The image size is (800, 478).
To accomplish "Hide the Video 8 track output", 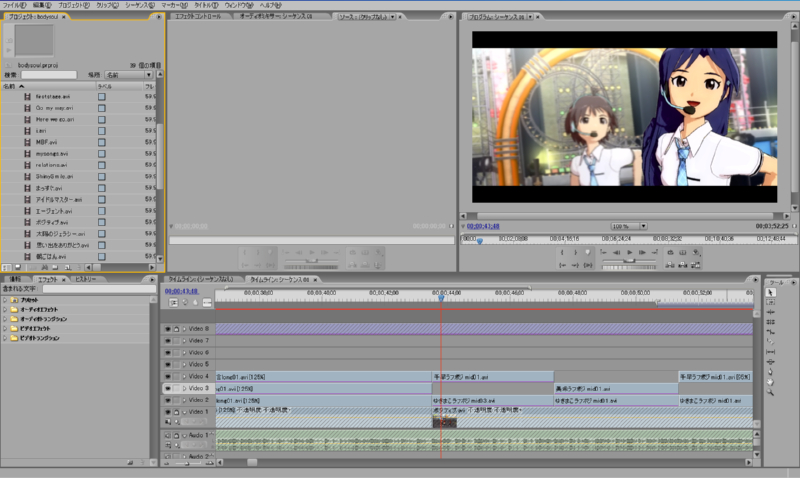I will click(x=168, y=329).
